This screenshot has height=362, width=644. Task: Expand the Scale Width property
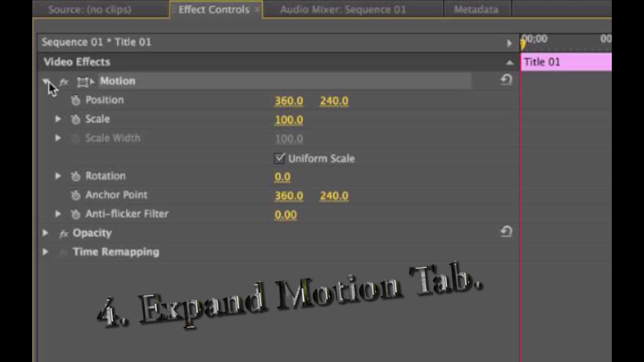[x=58, y=138]
